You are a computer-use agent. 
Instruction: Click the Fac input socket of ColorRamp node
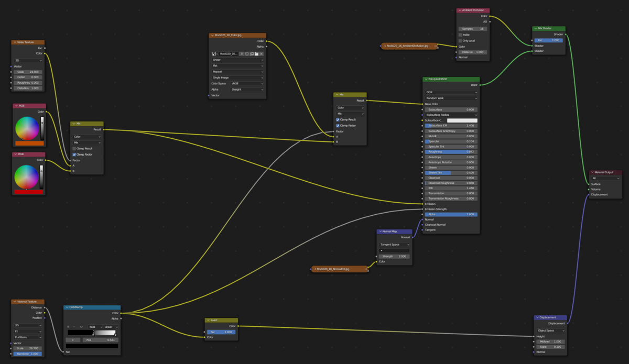pyautogui.click(x=63, y=352)
